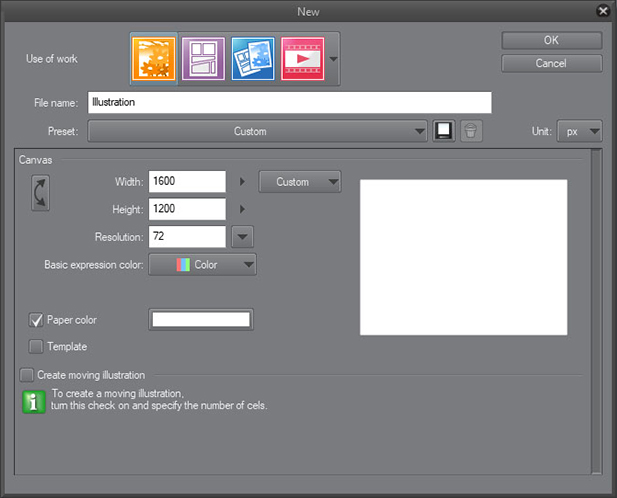617x498 pixels.
Task: Click the green information icon
Action: pyautogui.click(x=34, y=401)
